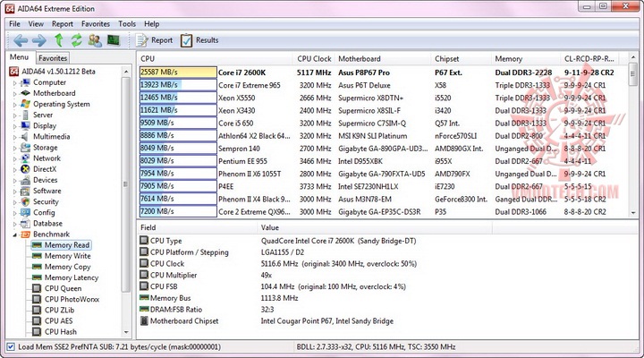Click the Back arrow toolbar icon
The height and width of the screenshot is (358, 644).
[x=21, y=40]
